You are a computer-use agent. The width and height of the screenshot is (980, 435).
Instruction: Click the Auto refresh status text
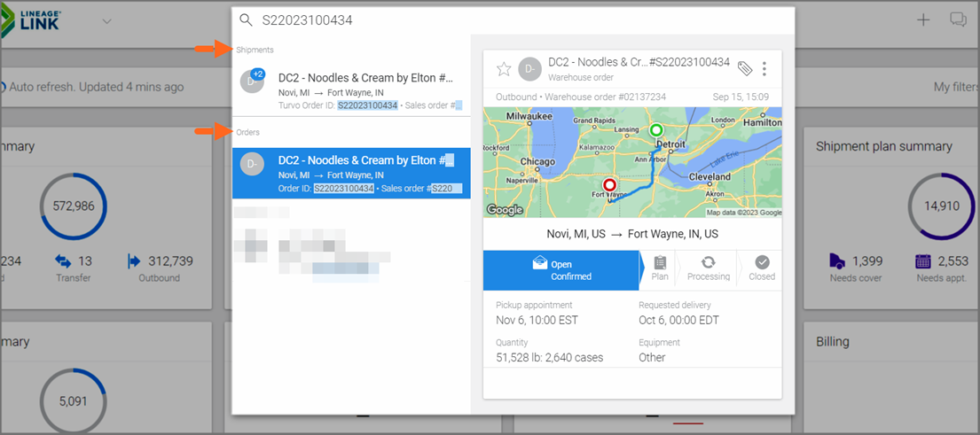(97, 87)
